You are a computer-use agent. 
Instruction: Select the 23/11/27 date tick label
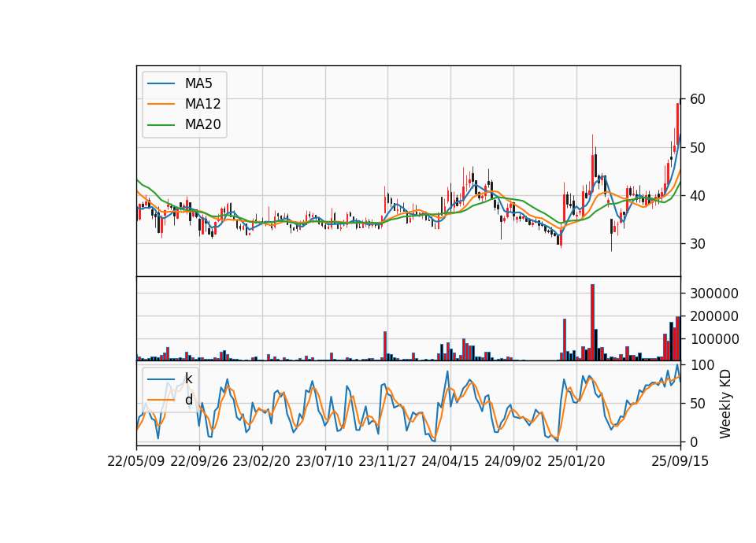(x=387, y=461)
